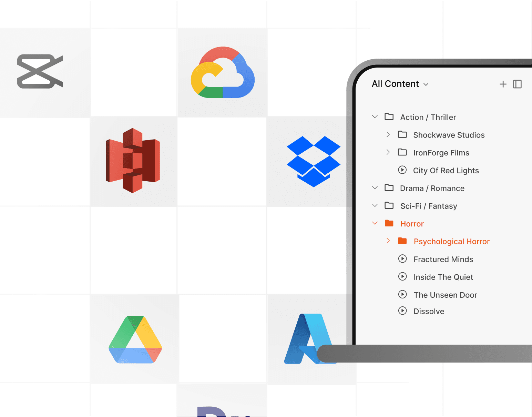Image resolution: width=532 pixels, height=417 pixels.
Task: Open the All Content dropdown
Action: click(400, 84)
